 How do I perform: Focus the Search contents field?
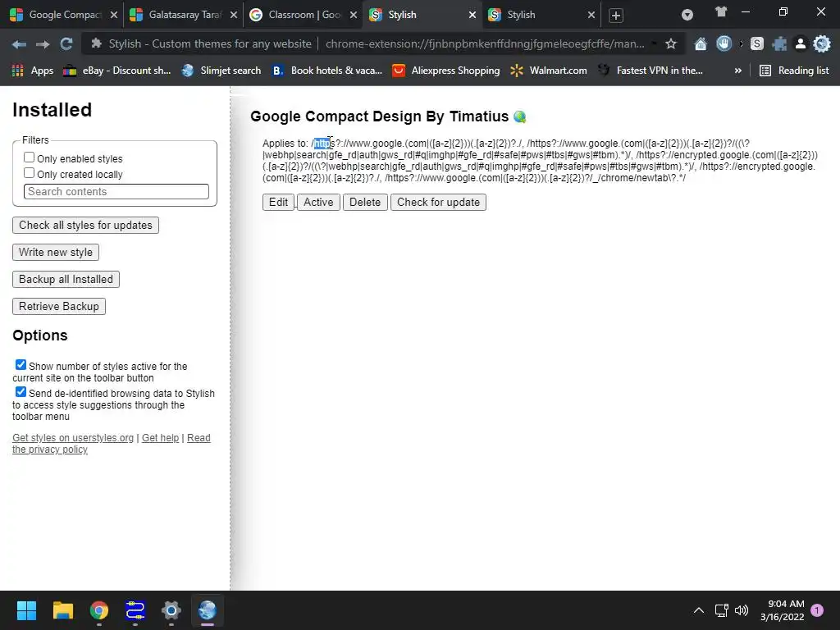116,191
